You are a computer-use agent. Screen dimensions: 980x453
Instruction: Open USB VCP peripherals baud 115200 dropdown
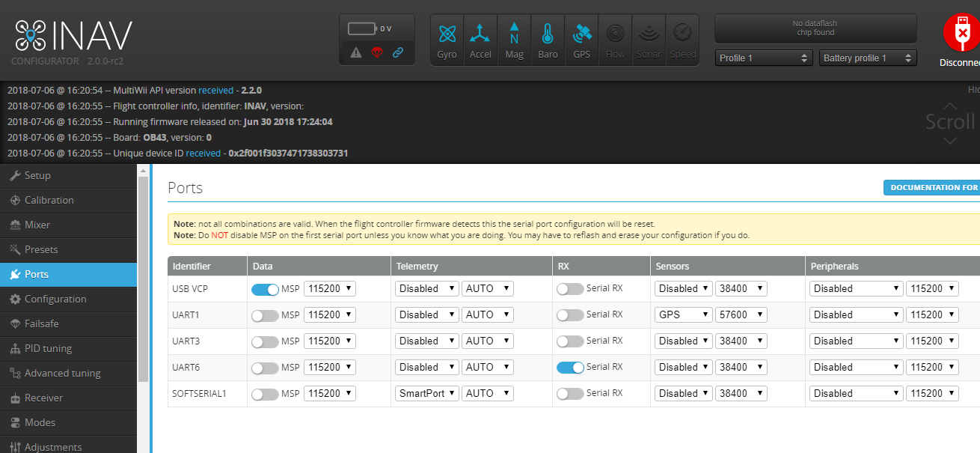pos(932,288)
